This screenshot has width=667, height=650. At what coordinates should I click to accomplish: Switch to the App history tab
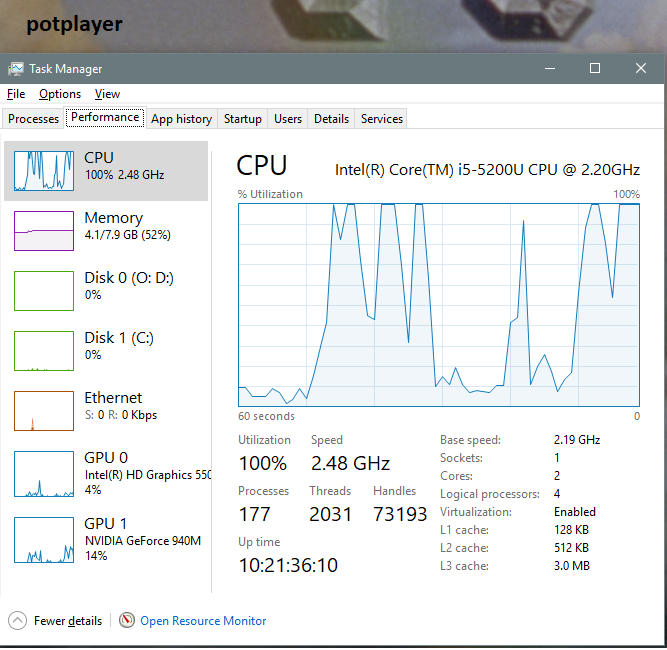tap(182, 119)
